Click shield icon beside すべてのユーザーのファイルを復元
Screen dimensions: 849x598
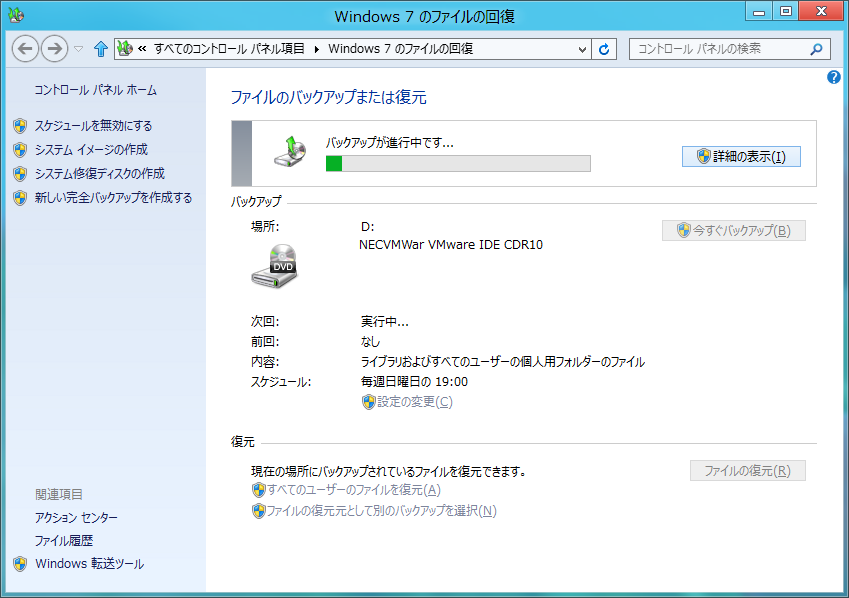click(x=259, y=490)
